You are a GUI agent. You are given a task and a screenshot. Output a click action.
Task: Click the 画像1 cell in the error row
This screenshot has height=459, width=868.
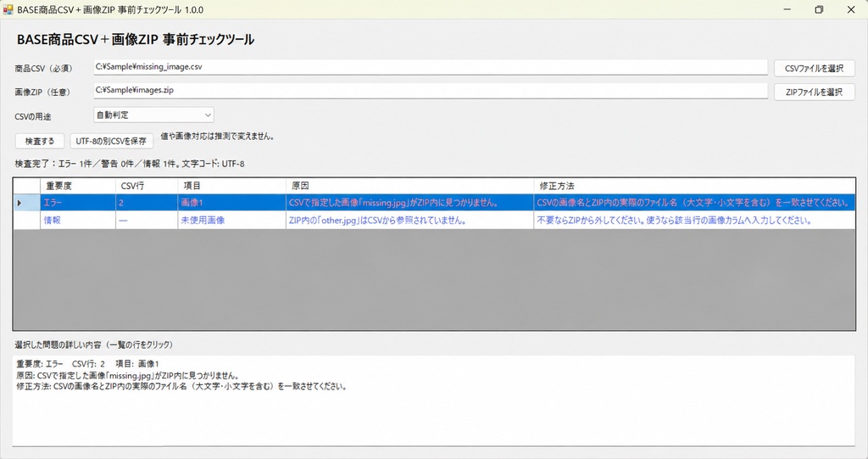(x=232, y=202)
